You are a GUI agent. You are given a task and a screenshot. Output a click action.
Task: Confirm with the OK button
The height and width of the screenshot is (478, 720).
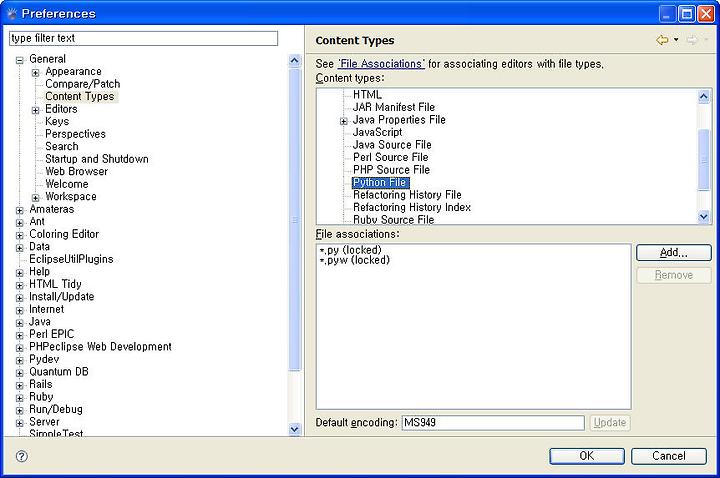(x=586, y=456)
